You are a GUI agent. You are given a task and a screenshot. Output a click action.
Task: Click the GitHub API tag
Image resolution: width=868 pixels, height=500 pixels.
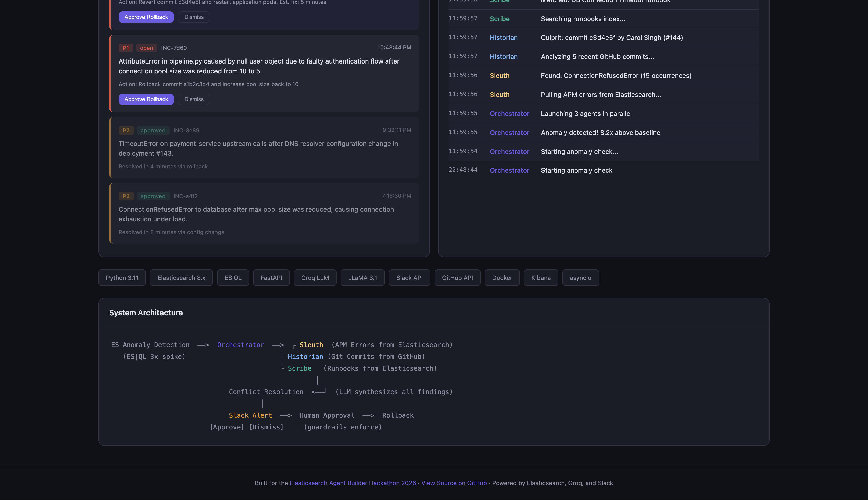click(x=457, y=277)
